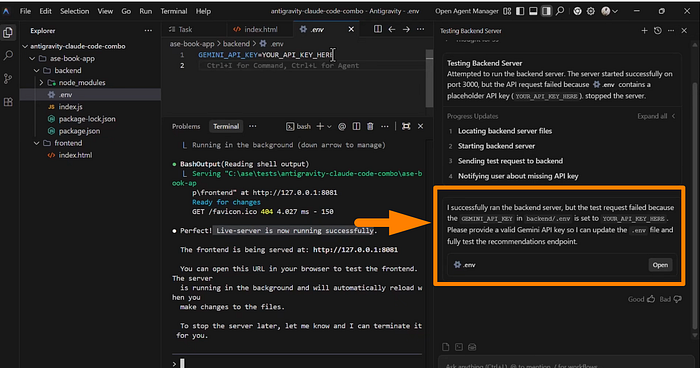Open agent panel more options ellipsis

(x=671, y=31)
